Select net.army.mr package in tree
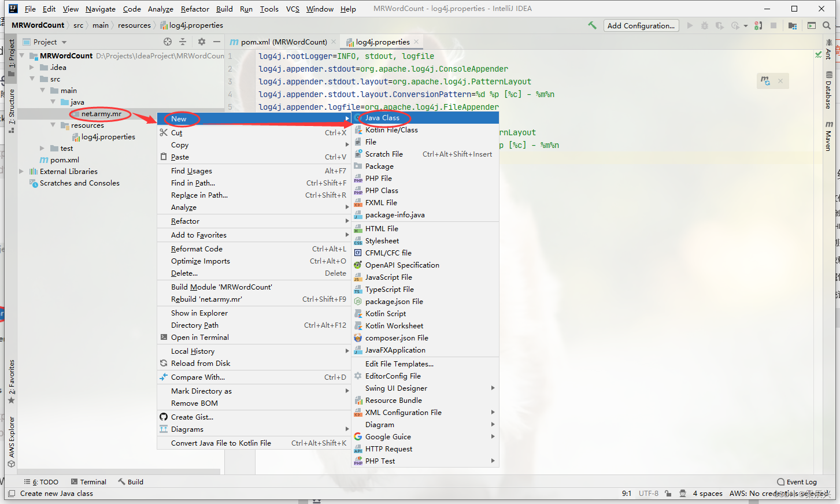The width and height of the screenshot is (840, 504). coord(101,114)
